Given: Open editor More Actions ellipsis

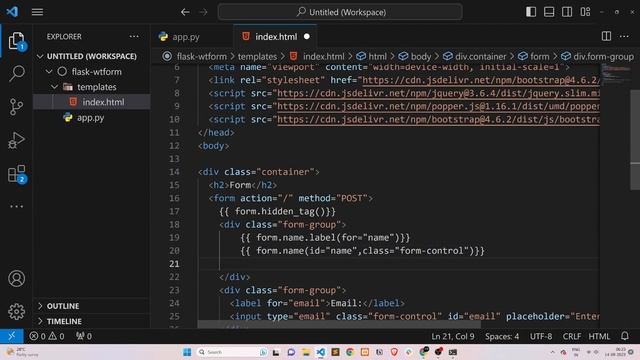Looking at the screenshot, I should click(x=624, y=36).
